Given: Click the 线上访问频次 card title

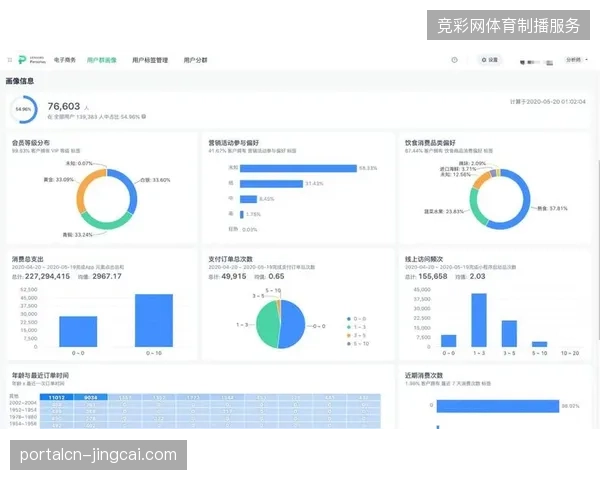Looking at the screenshot, I should (424, 259).
